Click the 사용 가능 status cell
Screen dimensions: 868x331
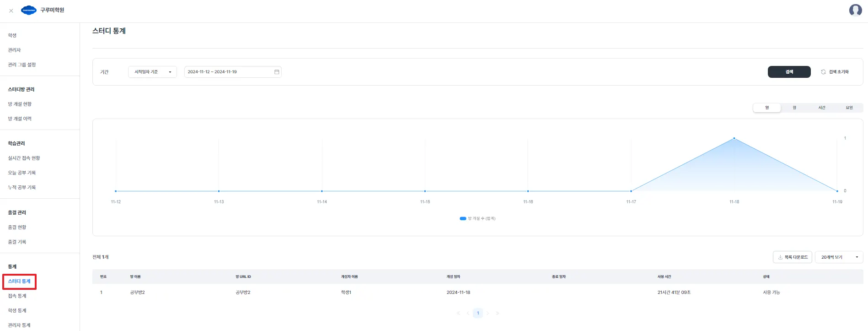point(772,292)
